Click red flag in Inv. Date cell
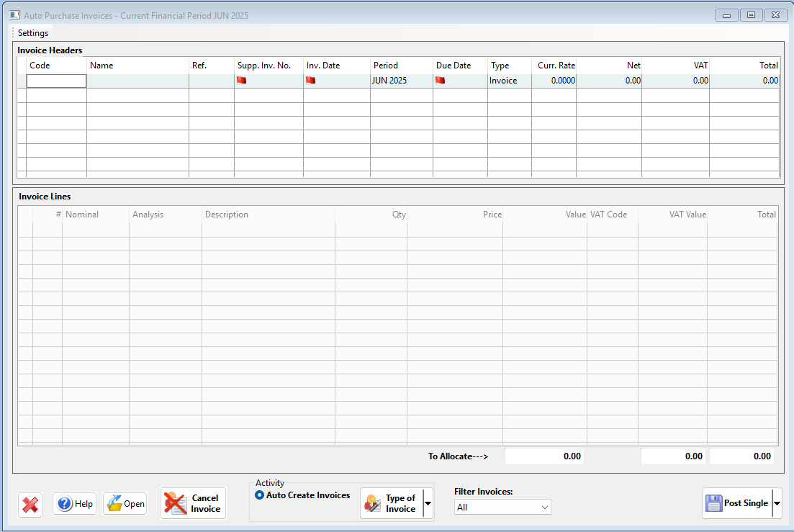 pos(311,81)
